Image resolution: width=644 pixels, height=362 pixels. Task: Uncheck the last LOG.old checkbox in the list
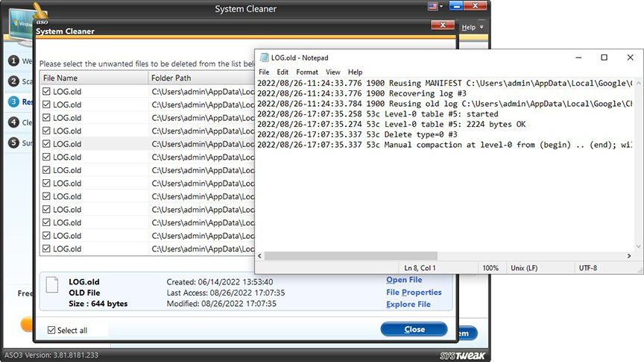pos(46,249)
